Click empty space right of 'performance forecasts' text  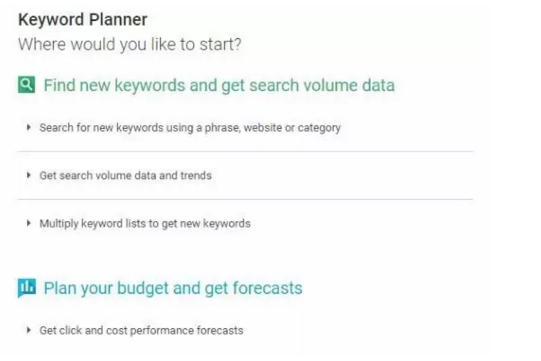(x=358, y=331)
